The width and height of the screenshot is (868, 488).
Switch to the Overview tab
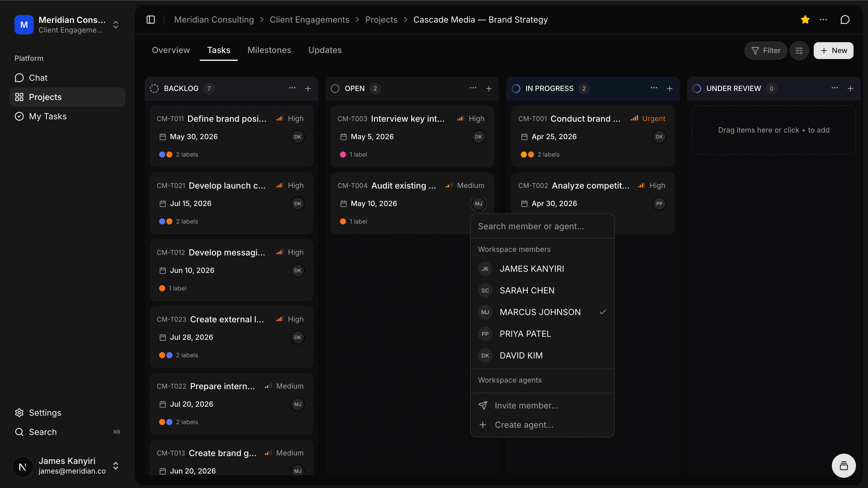click(x=171, y=50)
